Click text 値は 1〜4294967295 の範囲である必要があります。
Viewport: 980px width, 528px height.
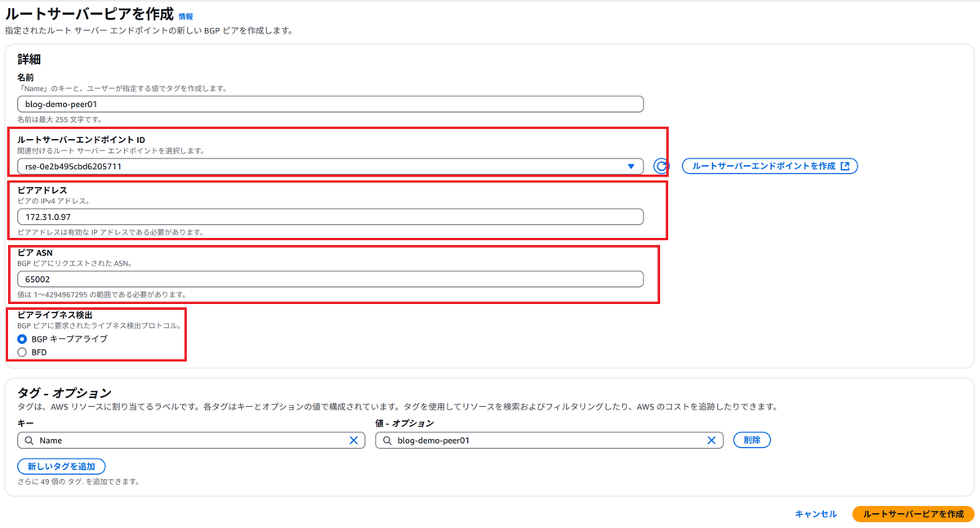click(x=103, y=294)
